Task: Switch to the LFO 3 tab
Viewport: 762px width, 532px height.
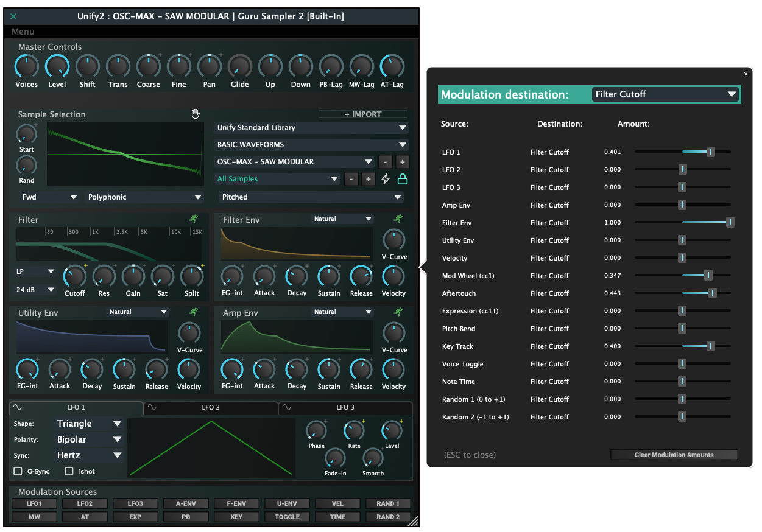Action: tap(345, 407)
